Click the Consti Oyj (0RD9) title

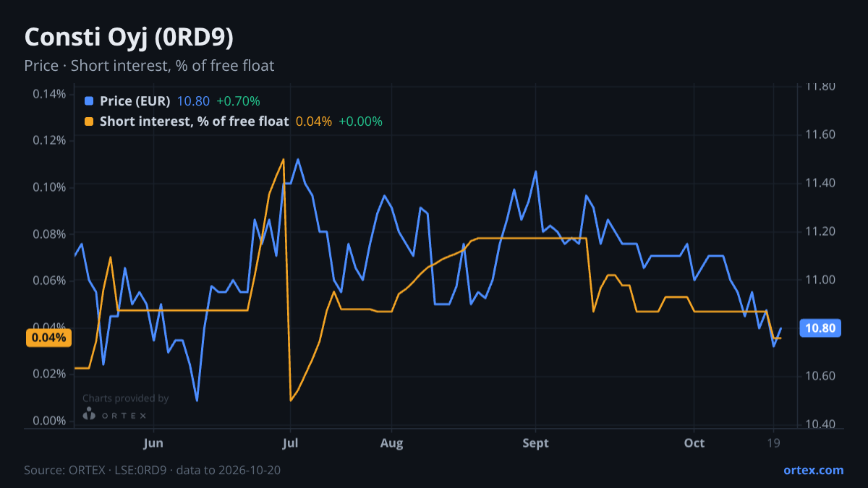pyautogui.click(x=129, y=37)
